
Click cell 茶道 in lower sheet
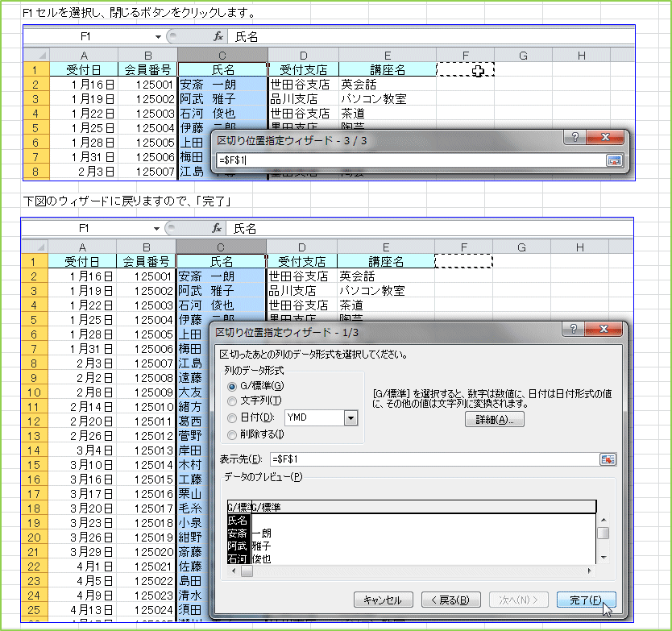click(386, 305)
